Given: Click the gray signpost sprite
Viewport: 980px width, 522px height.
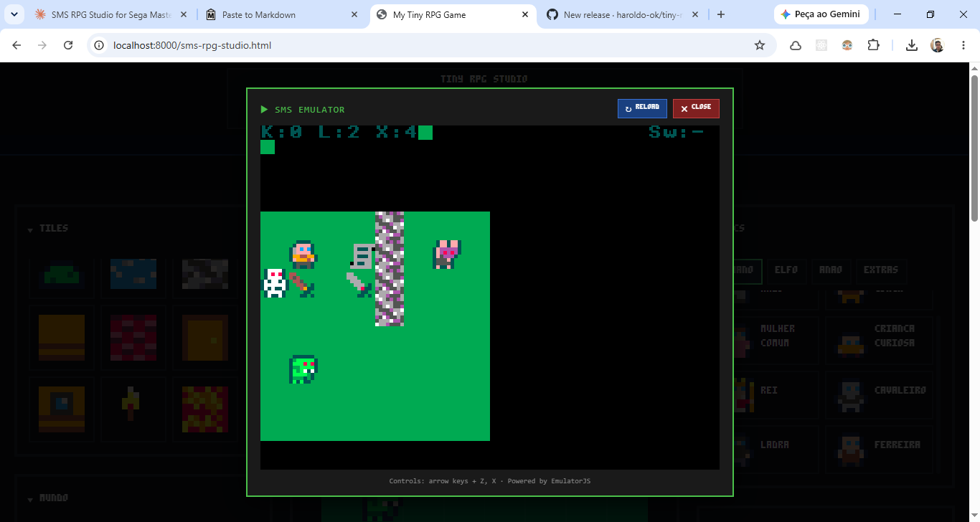Looking at the screenshot, I should point(362,256).
